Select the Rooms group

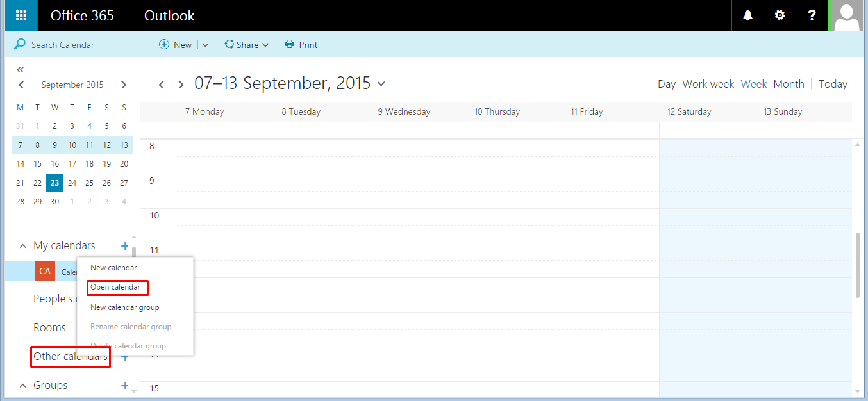(x=49, y=327)
